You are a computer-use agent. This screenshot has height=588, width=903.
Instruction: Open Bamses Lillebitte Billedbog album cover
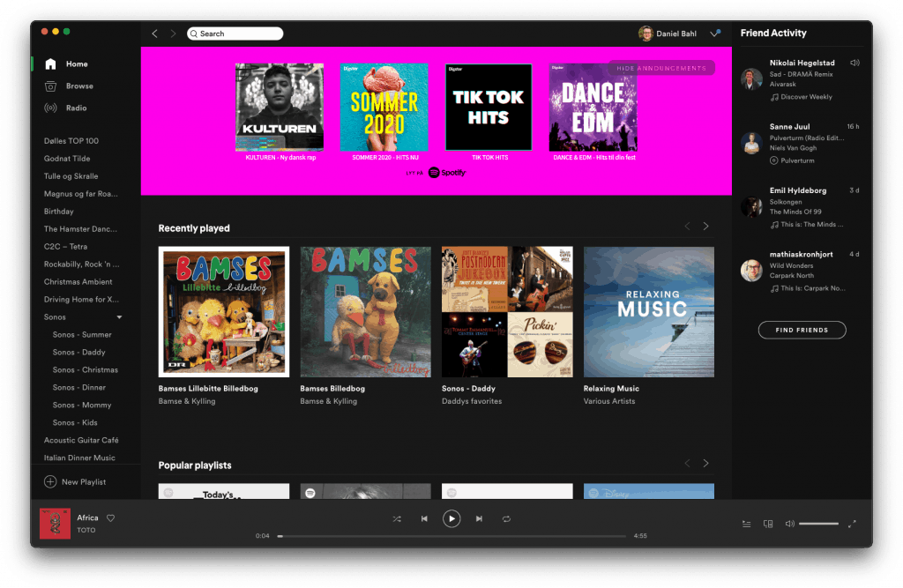tap(224, 312)
